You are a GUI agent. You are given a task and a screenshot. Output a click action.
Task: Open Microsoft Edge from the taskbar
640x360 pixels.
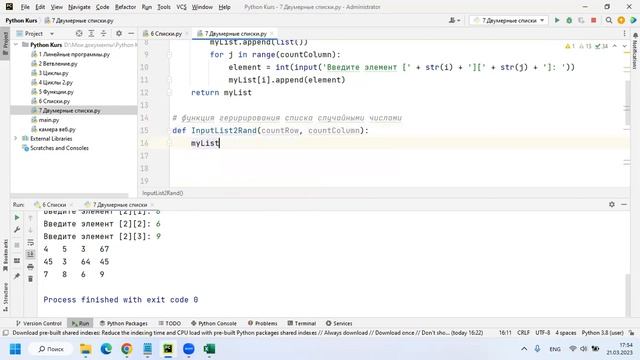click(106, 349)
